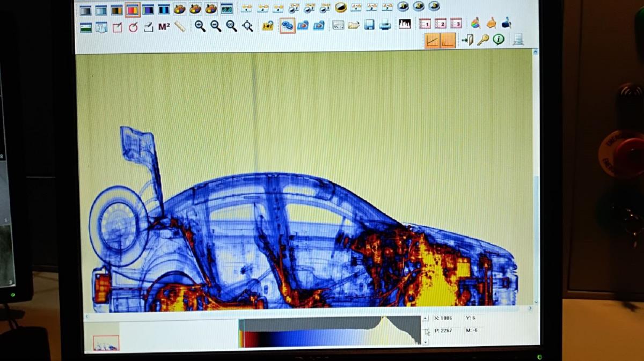The height and width of the screenshot is (361, 644).
Task: Click the zoom out magnifier
Action: pyautogui.click(x=216, y=26)
